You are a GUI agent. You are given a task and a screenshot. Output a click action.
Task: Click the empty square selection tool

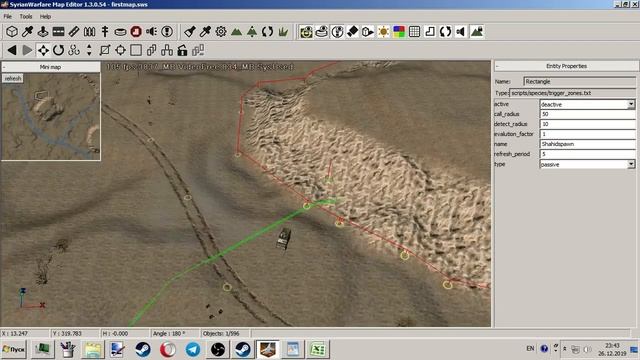(x=136, y=50)
